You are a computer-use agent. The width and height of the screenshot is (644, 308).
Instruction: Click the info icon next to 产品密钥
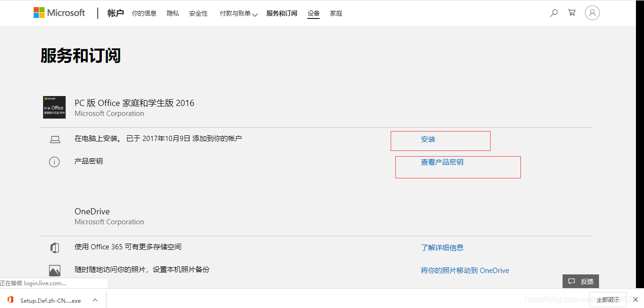tap(54, 162)
